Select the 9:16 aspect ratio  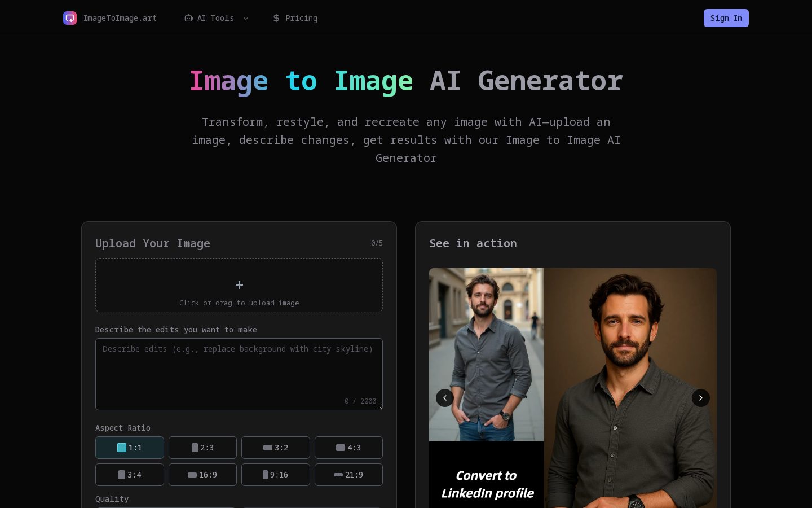pyautogui.click(x=276, y=475)
